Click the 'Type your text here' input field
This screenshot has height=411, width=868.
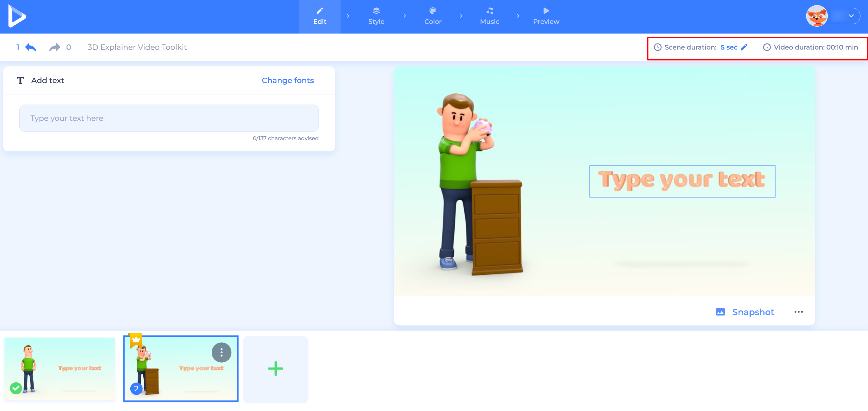click(x=169, y=118)
